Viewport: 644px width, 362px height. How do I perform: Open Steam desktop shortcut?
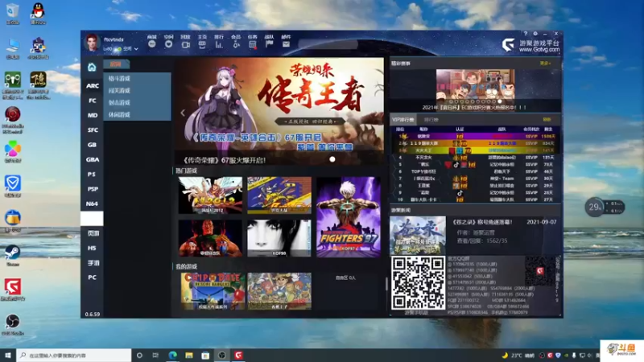pyautogui.click(x=12, y=255)
